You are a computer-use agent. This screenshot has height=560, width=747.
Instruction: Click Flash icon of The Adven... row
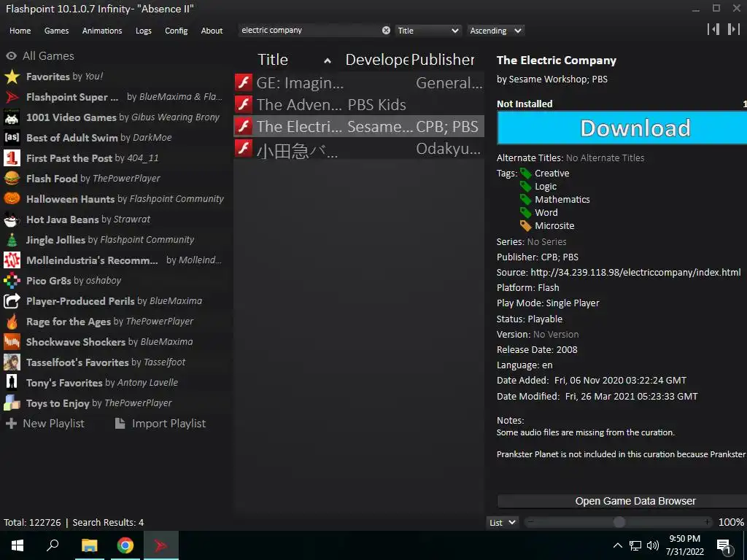pos(244,104)
